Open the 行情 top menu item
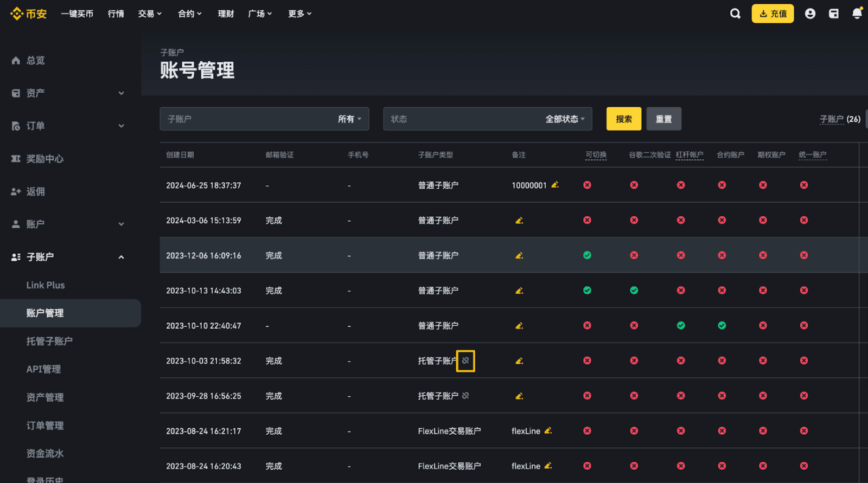868x483 pixels. (x=116, y=14)
